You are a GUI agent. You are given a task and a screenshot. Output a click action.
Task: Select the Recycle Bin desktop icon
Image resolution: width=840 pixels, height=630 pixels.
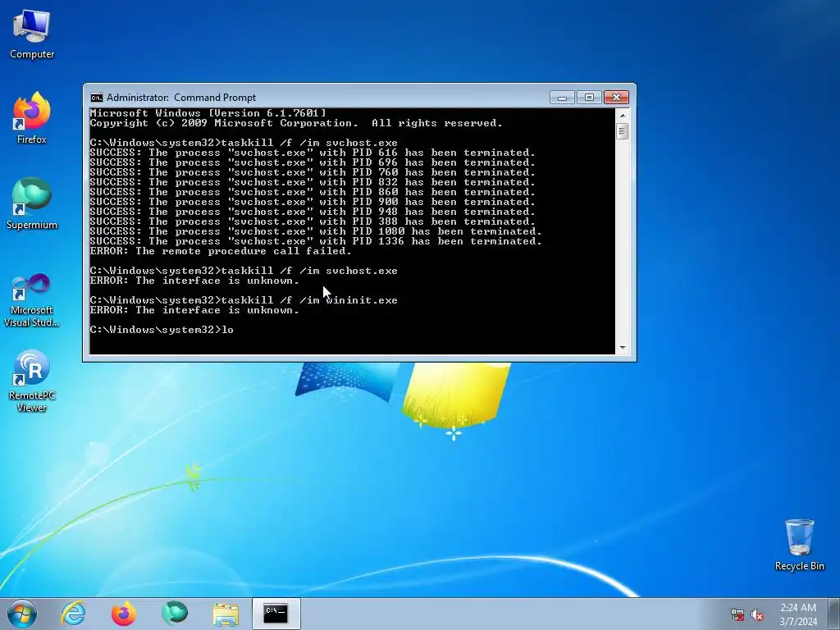click(x=799, y=545)
